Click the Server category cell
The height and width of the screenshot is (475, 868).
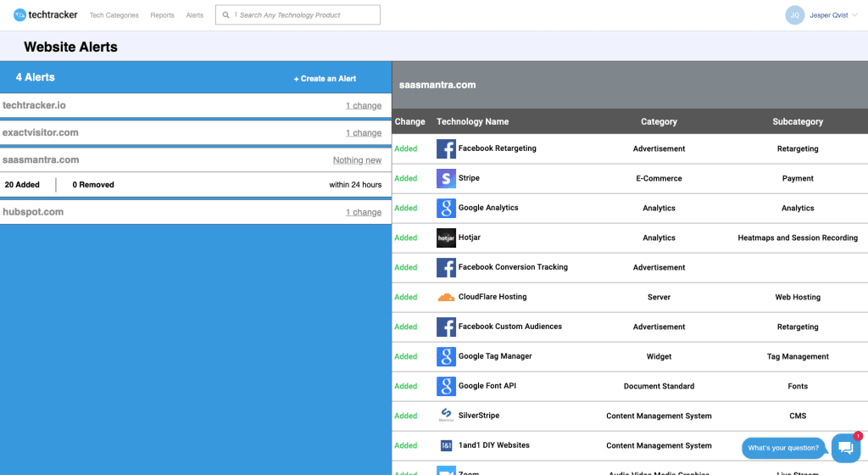point(659,297)
